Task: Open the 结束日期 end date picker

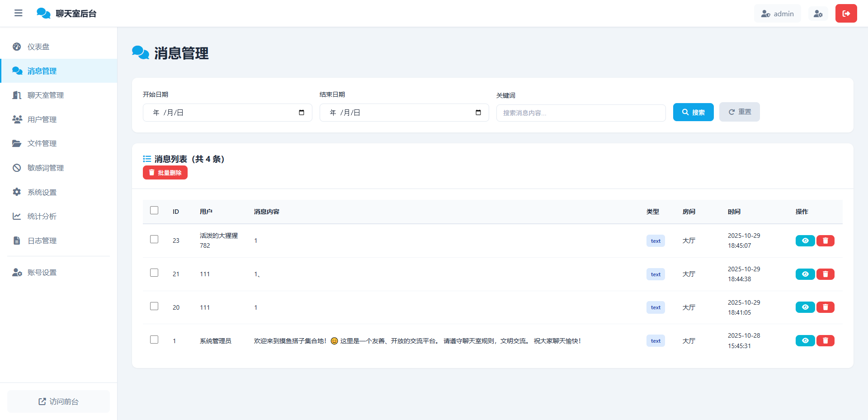Action: tap(478, 112)
